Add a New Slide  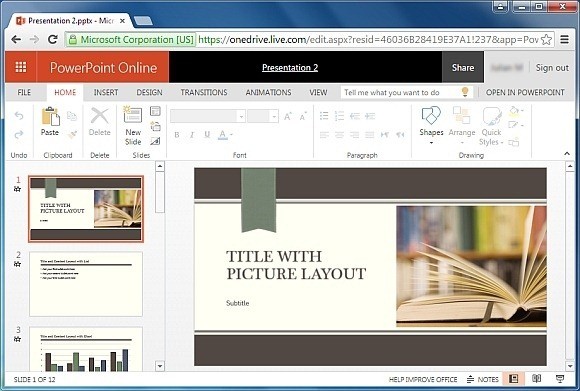(x=133, y=126)
